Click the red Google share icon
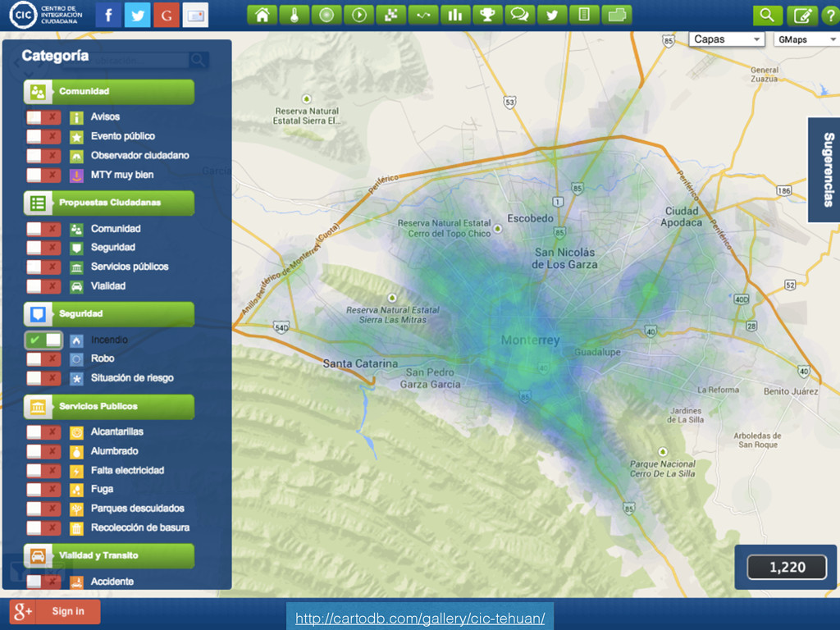840x630 pixels. (167, 15)
